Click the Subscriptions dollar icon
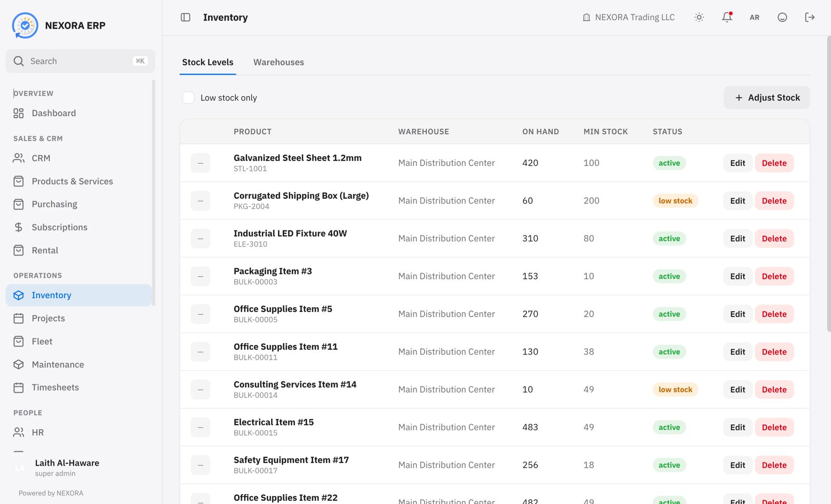 coord(19,227)
